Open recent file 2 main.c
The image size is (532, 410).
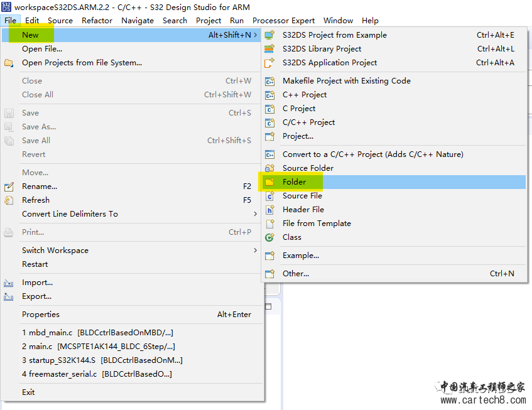(133, 347)
